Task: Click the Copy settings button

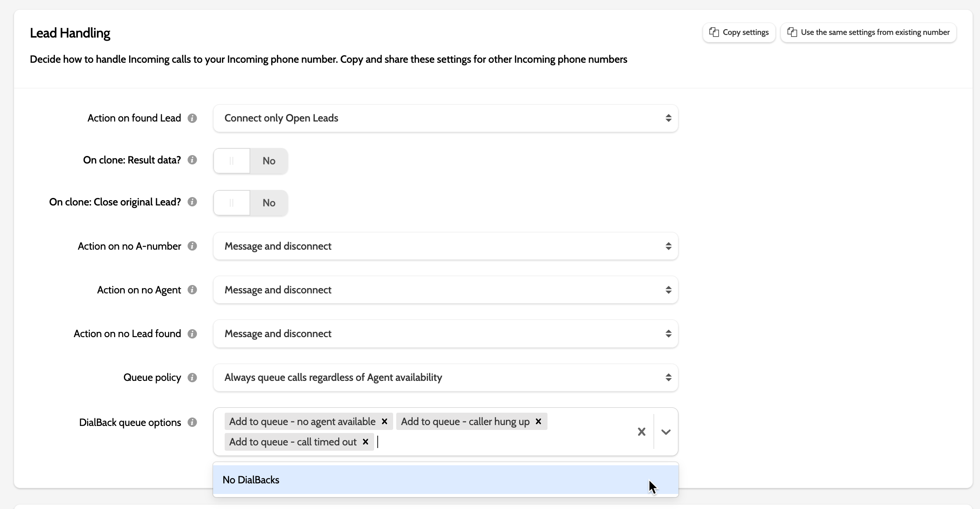Action: point(739,32)
